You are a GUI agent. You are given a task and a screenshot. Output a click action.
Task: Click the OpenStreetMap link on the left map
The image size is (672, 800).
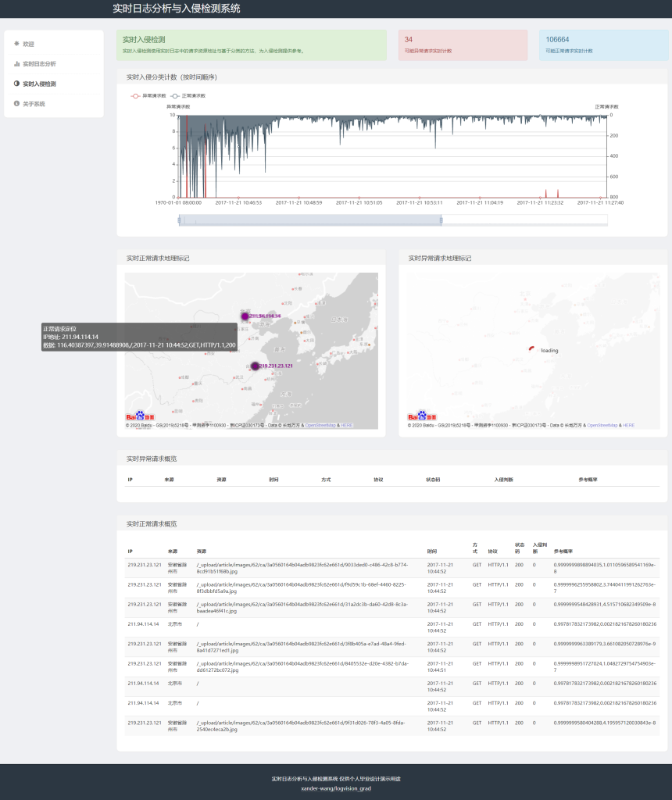[x=320, y=425]
